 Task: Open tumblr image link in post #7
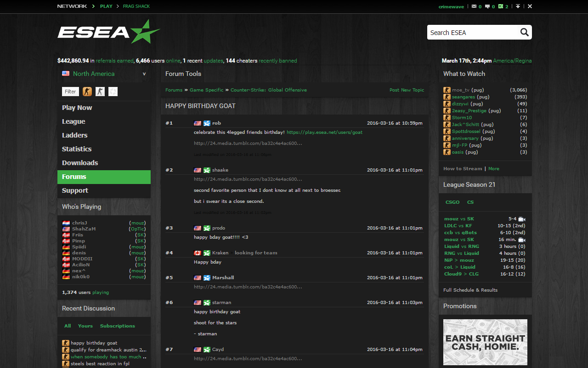[248, 359]
